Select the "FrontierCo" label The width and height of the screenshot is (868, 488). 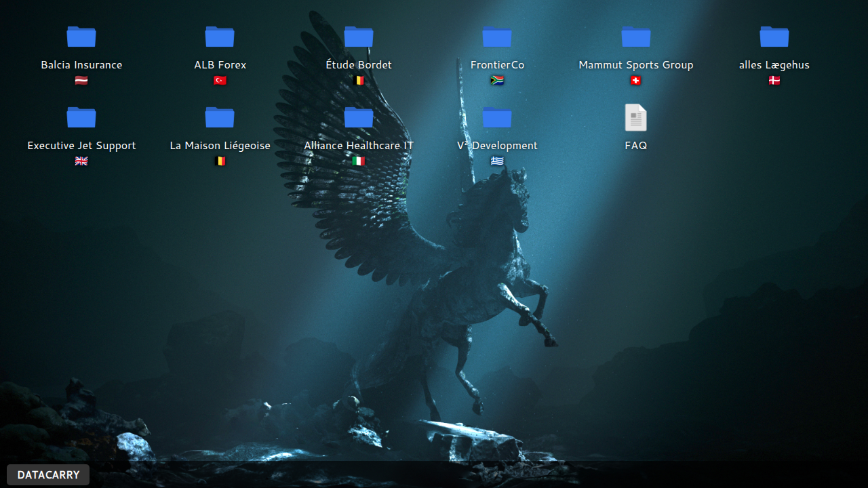click(497, 65)
